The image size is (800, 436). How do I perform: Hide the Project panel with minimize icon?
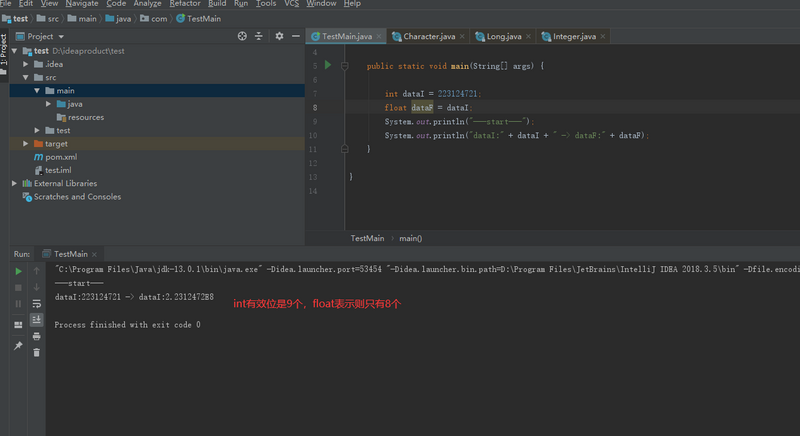point(296,36)
